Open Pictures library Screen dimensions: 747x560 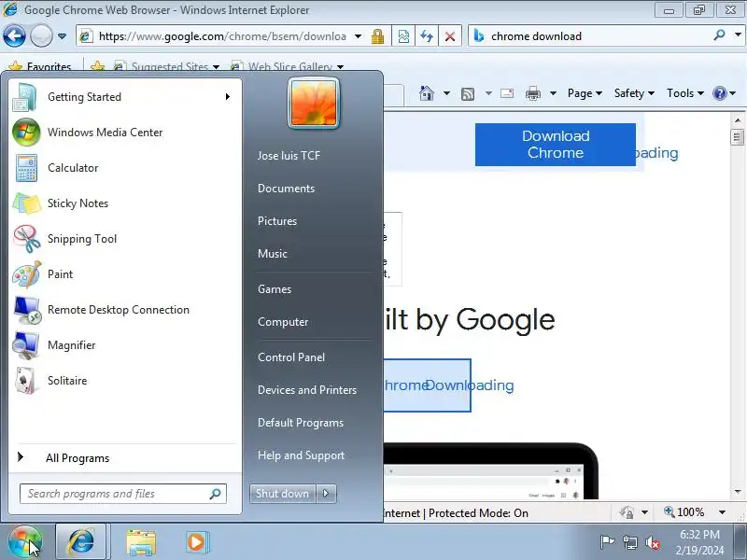coord(276,221)
